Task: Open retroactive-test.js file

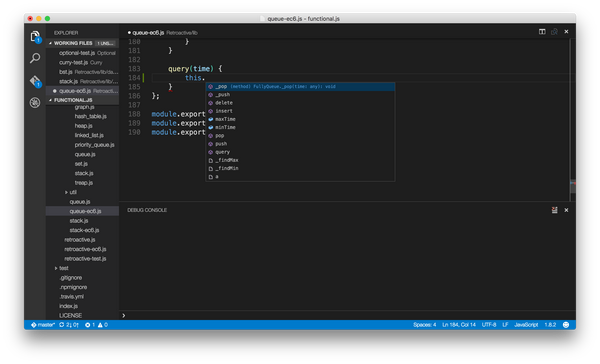Action: pos(85,259)
